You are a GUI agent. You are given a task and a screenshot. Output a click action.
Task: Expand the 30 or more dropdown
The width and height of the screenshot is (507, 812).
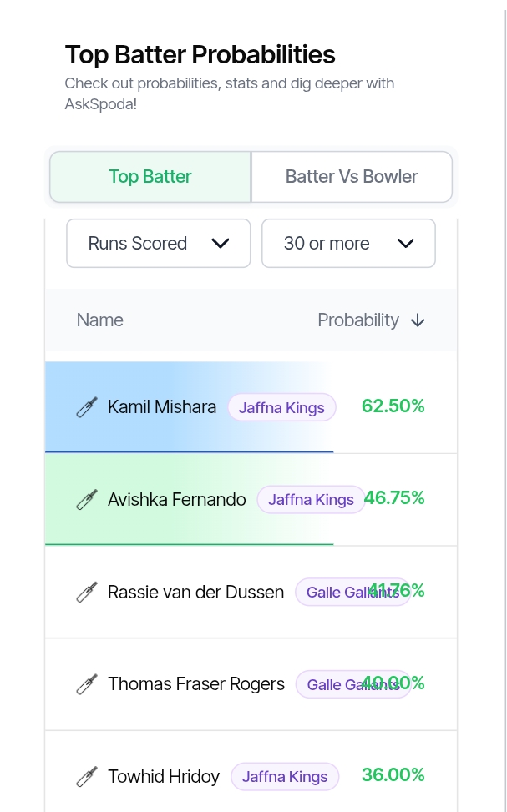[x=348, y=244]
